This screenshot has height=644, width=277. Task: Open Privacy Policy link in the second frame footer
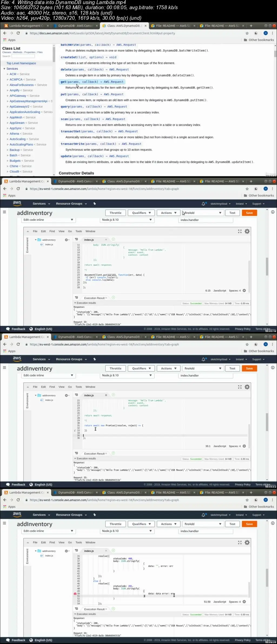click(243, 329)
